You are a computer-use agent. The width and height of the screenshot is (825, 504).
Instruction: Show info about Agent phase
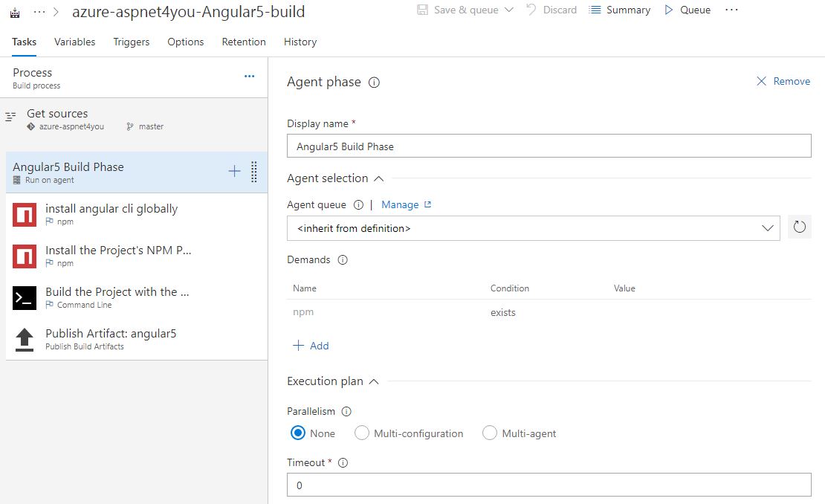click(x=374, y=83)
